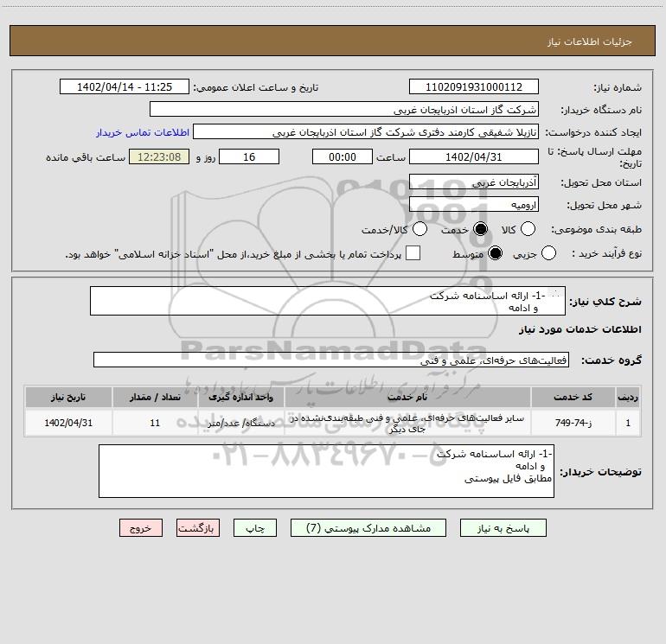This screenshot has height=644, width=666.
Task: Click service code cell ز-74-749
Action: pyautogui.click(x=573, y=423)
